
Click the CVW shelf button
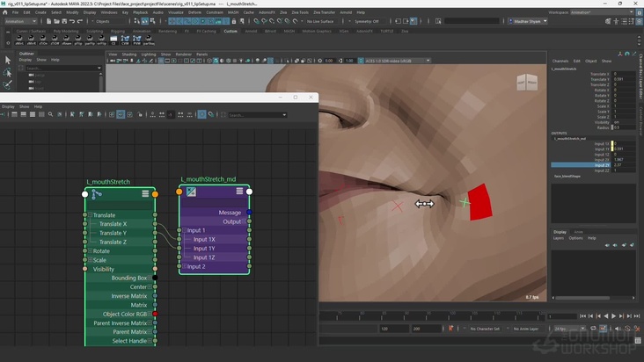[125, 40]
